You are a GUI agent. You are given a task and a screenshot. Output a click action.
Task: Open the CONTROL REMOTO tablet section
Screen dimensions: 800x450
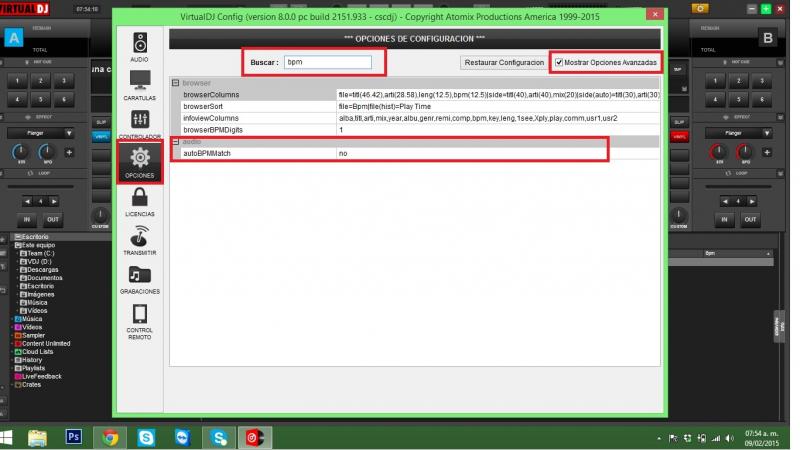140,321
